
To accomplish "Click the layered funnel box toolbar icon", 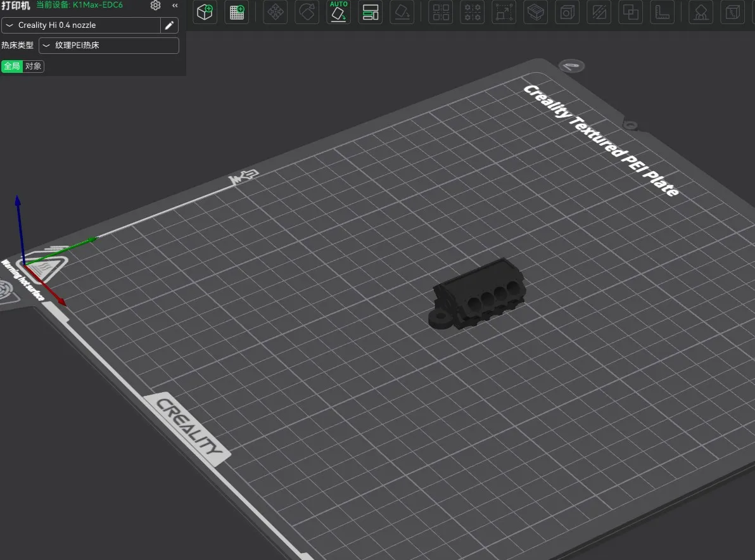I will [535, 12].
